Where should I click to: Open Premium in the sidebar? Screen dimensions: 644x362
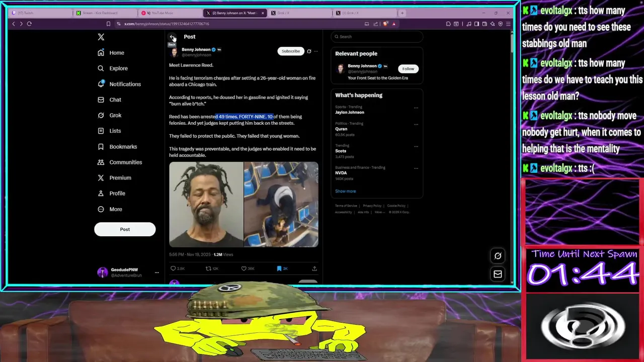114,177
